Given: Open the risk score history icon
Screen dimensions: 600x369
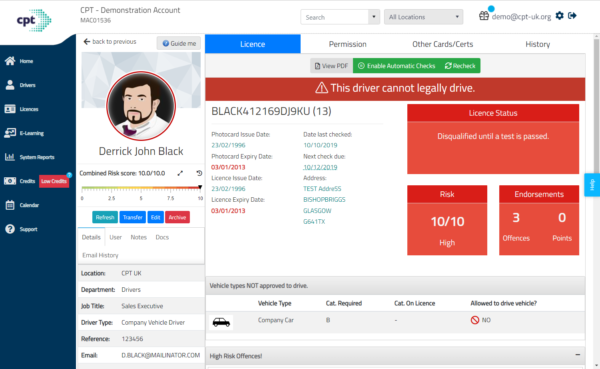Looking at the screenshot, I should (199, 173).
